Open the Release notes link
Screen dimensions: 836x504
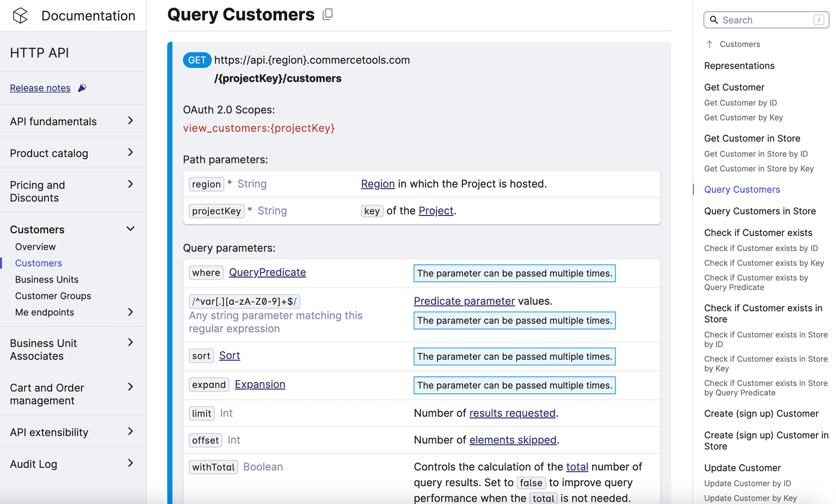tap(40, 88)
